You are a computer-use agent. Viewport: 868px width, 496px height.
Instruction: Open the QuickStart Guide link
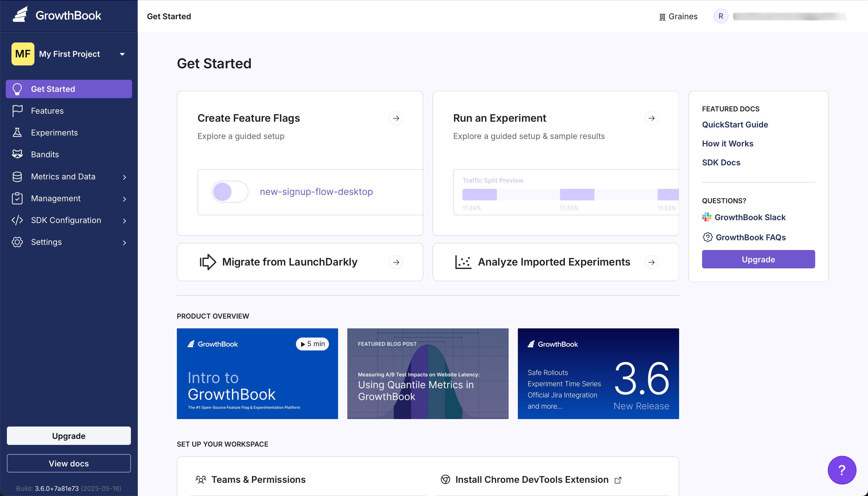(735, 124)
